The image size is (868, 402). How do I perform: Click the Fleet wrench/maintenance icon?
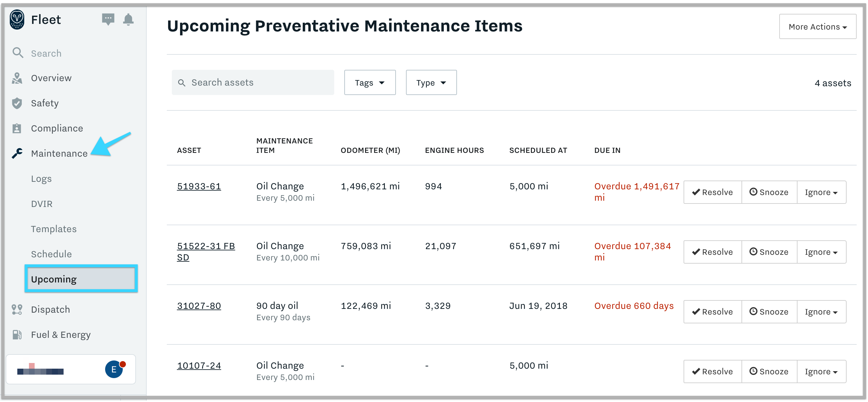[x=17, y=154]
